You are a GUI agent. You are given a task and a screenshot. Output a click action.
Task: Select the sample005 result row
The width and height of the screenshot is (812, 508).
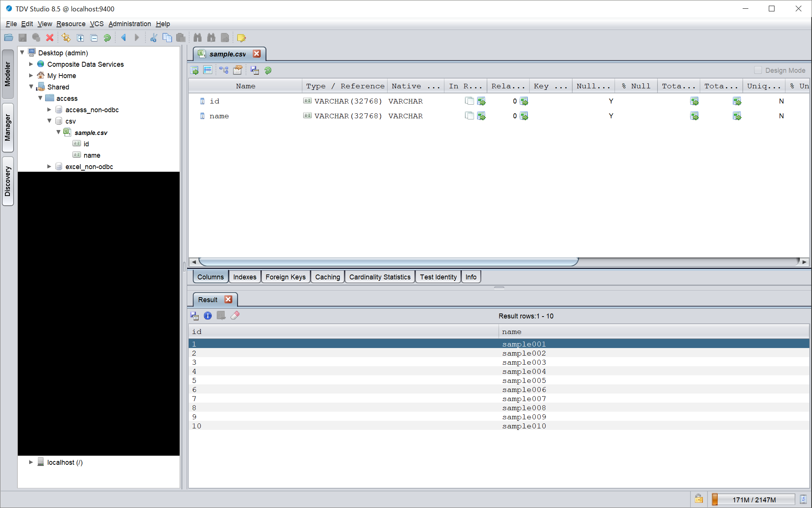tap(499, 380)
